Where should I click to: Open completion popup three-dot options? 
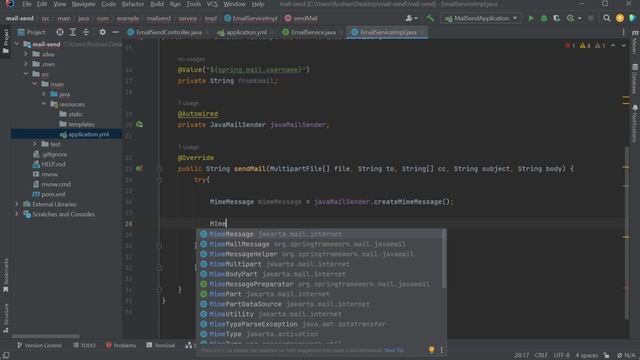441,349
